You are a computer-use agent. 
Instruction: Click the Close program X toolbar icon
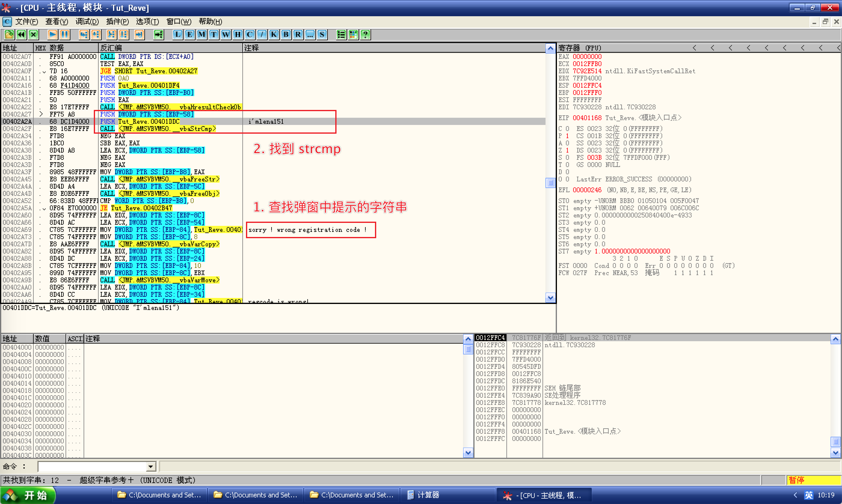pyautogui.click(x=33, y=35)
